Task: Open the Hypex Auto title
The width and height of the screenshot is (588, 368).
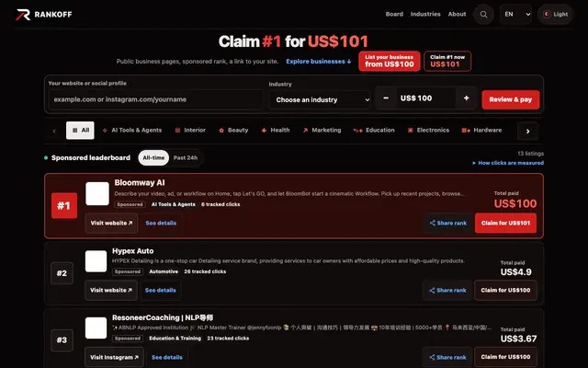Action: coord(132,251)
